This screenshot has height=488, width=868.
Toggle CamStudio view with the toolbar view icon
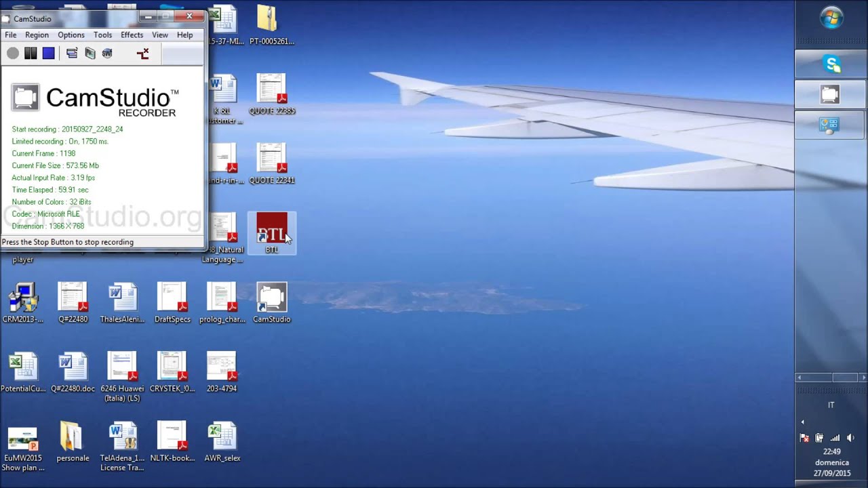(x=72, y=54)
